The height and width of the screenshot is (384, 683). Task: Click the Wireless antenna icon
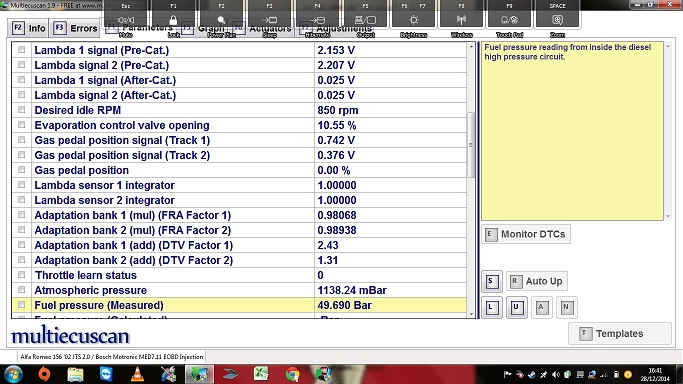pyautogui.click(x=461, y=20)
